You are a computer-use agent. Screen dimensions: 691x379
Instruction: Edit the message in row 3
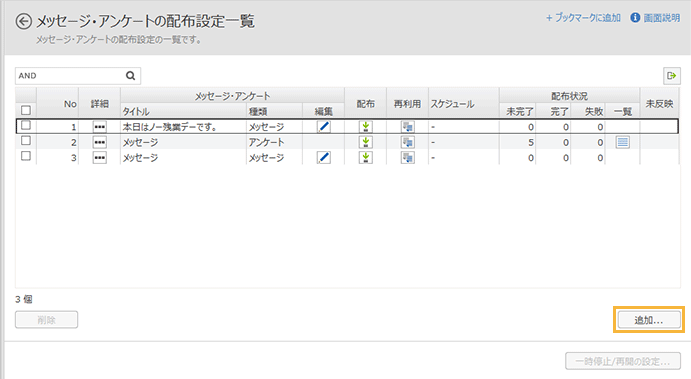point(323,158)
